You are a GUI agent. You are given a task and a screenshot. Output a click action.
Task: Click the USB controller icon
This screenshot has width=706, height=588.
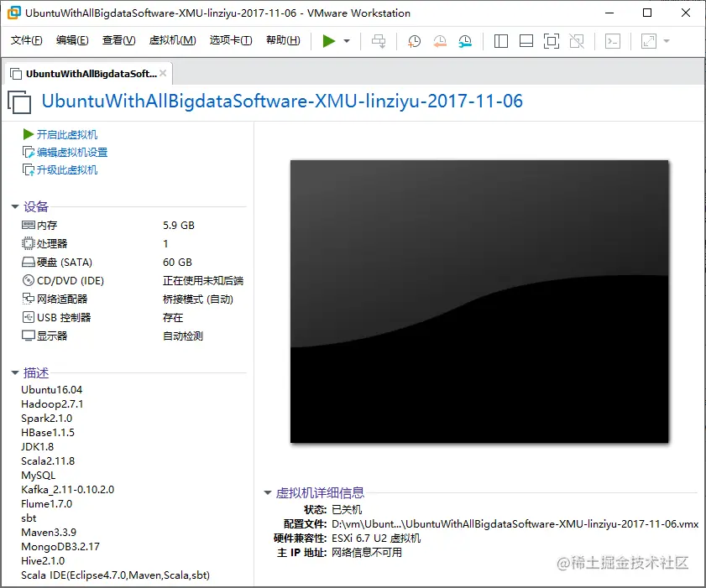[x=28, y=317]
